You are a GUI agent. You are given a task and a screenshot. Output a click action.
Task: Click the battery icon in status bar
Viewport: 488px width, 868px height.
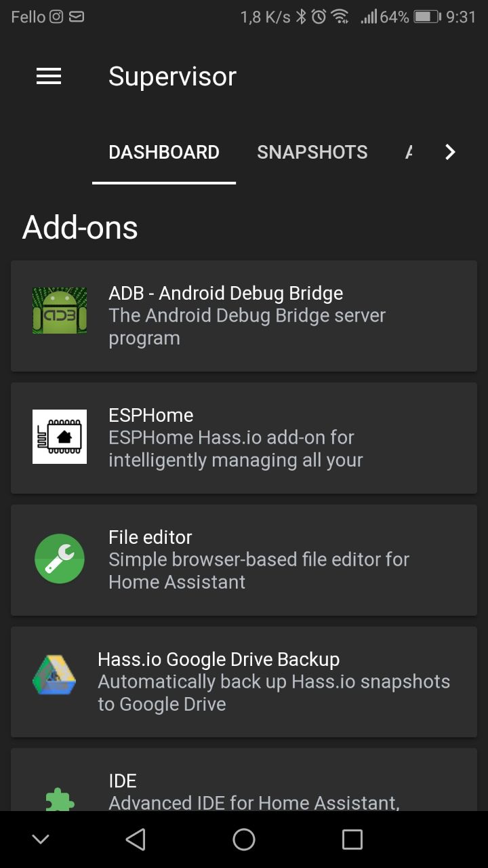point(427,16)
